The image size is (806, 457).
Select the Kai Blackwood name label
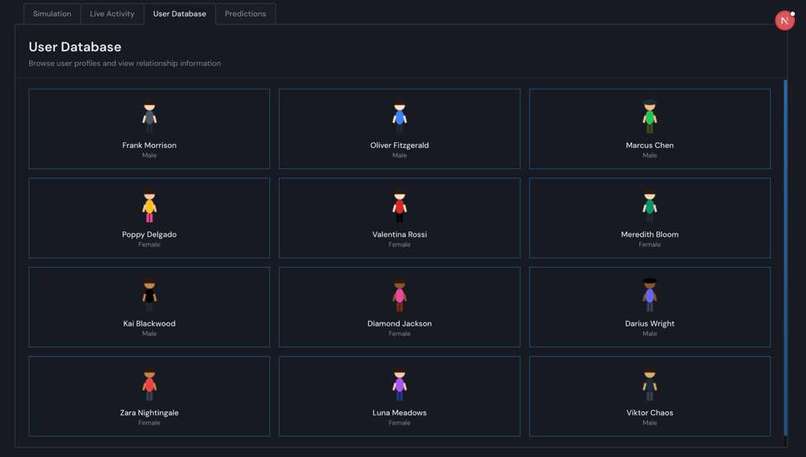pyautogui.click(x=150, y=324)
